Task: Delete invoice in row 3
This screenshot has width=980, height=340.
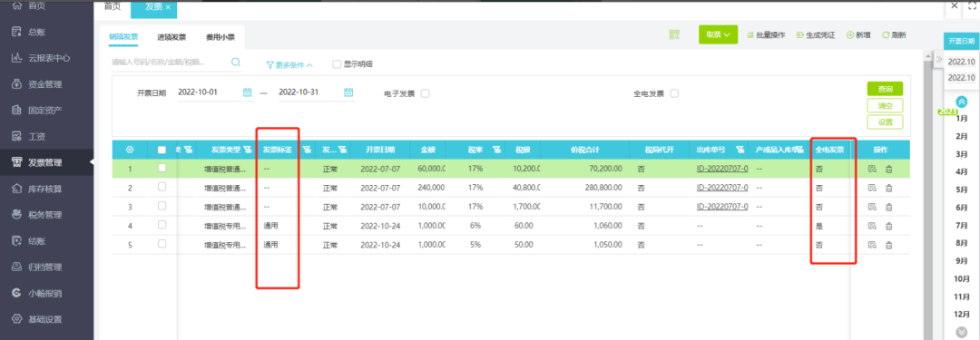Action: pyautogui.click(x=888, y=207)
